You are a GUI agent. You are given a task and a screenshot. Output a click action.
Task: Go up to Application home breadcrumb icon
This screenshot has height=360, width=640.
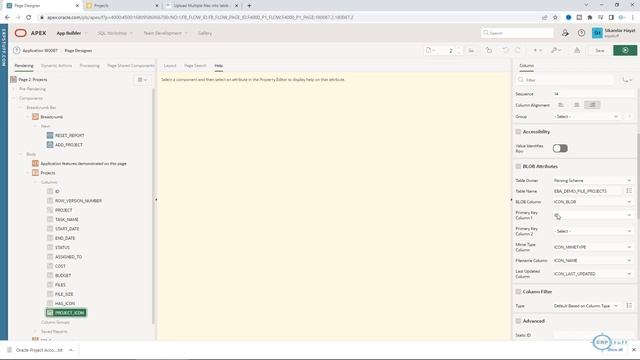point(17,50)
